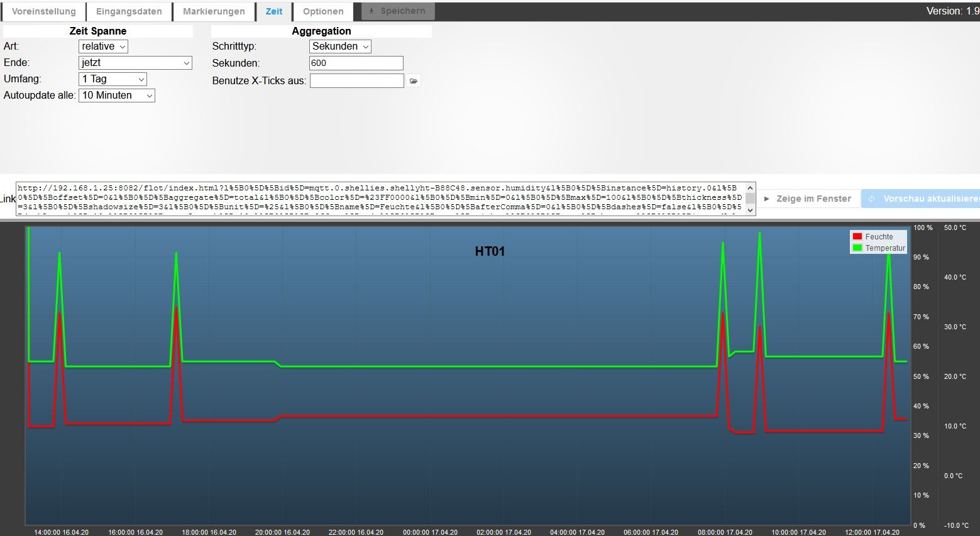This screenshot has width=980, height=536.
Task: Expand the Umfang dropdown showing 1 Tag
Action: click(113, 79)
